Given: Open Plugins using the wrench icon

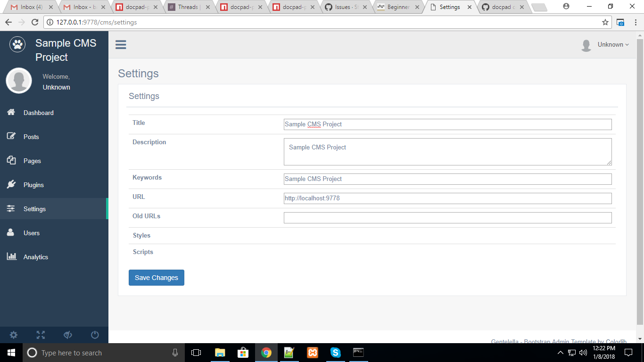Looking at the screenshot, I should [x=11, y=184].
